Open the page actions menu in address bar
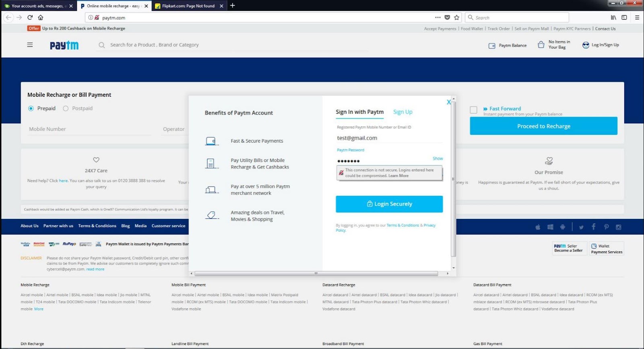This screenshot has height=349, width=644. tap(438, 17)
